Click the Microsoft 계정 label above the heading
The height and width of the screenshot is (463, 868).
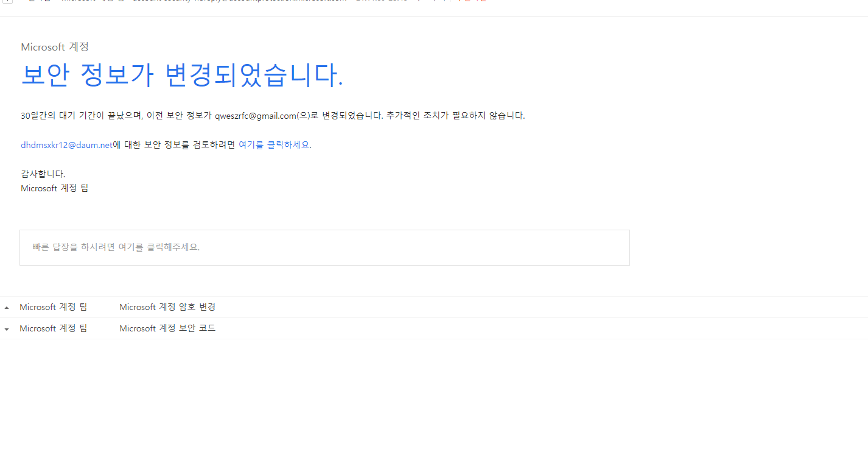55,47
